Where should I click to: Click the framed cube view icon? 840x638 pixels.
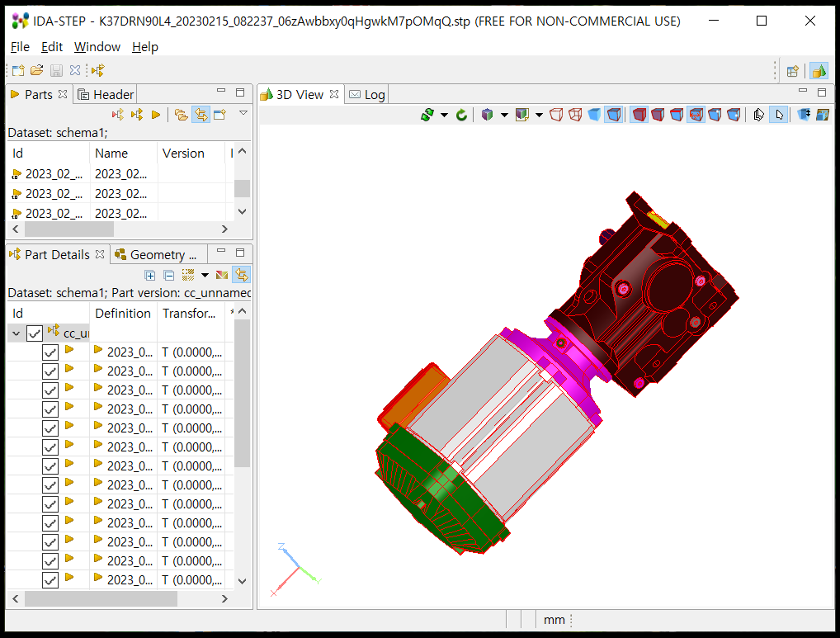pyautogui.click(x=521, y=115)
